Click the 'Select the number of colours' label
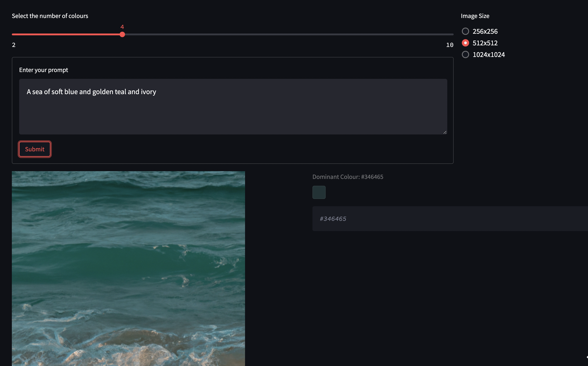Image resolution: width=588 pixels, height=366 pixels. tap(50, 16)
